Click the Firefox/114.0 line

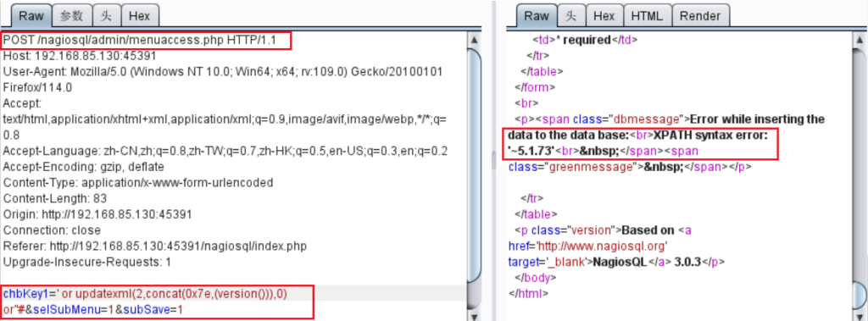click(37, 87)
